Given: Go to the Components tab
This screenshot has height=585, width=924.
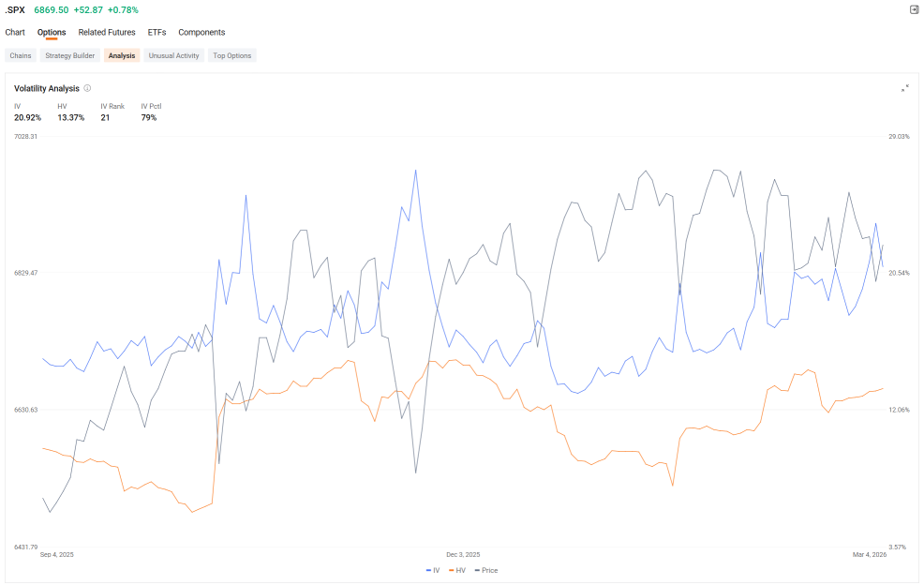Looking at the screenshot, I should tap(201, 33).
